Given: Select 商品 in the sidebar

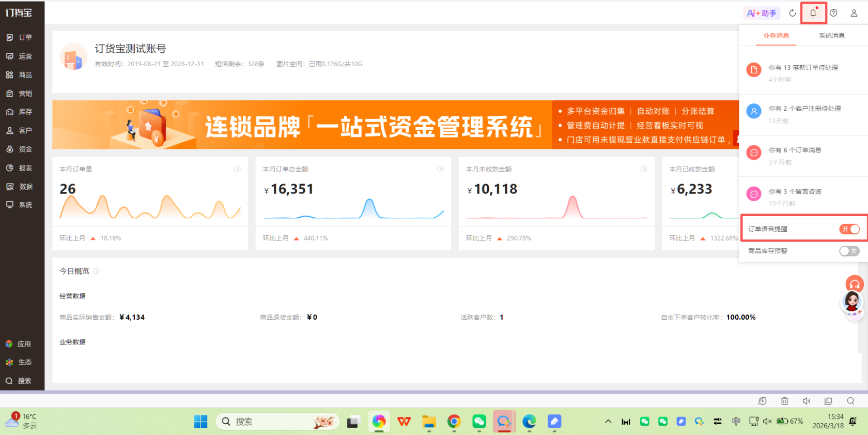Looking at the screenshot, I should click(19, 75).
